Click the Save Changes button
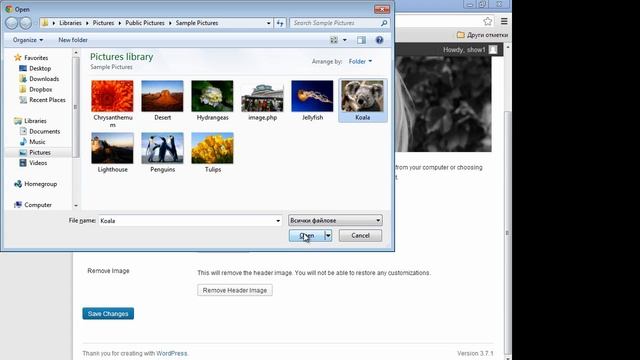 (108, 313)
